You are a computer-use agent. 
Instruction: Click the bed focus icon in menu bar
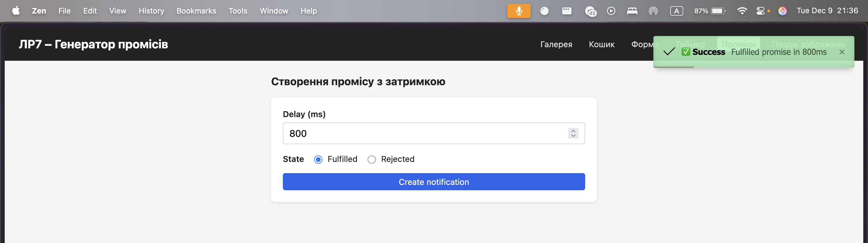pos(632,11)
